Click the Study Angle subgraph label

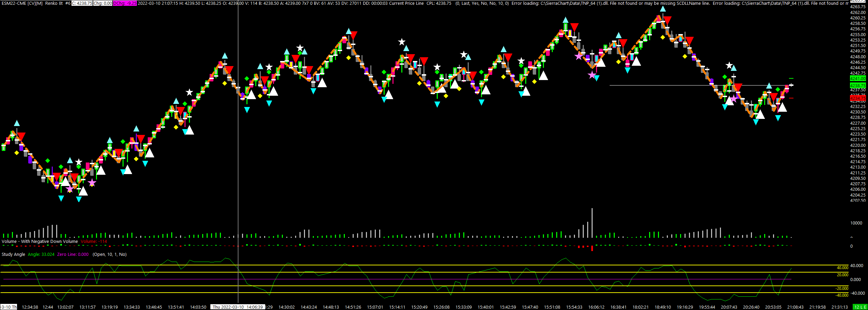click(13, 254)
